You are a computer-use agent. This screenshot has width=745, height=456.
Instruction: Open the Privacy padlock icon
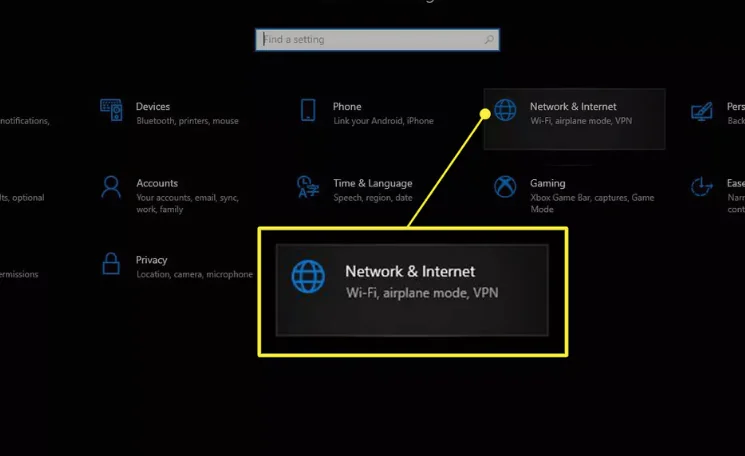tap(111, 264)
